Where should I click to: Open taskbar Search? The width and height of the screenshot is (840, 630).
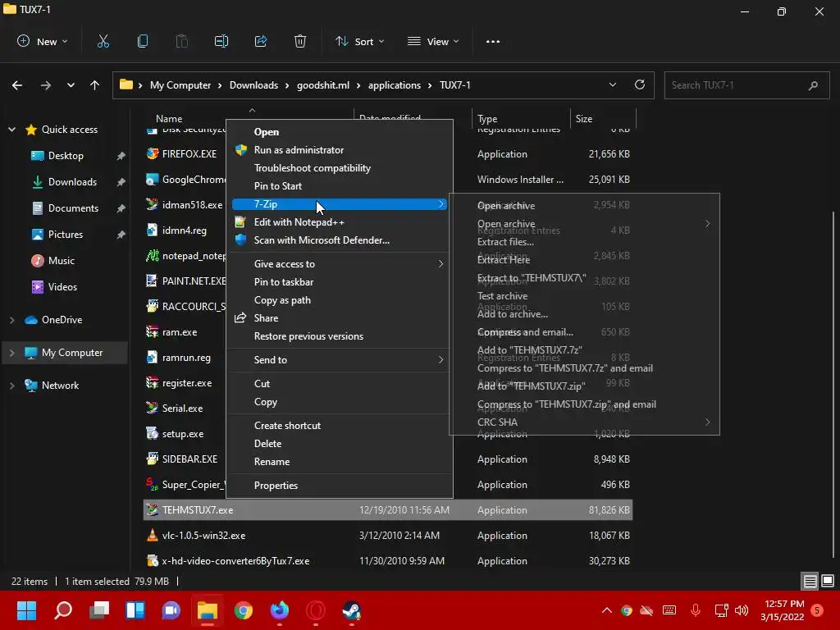click(x=63, y=610)
